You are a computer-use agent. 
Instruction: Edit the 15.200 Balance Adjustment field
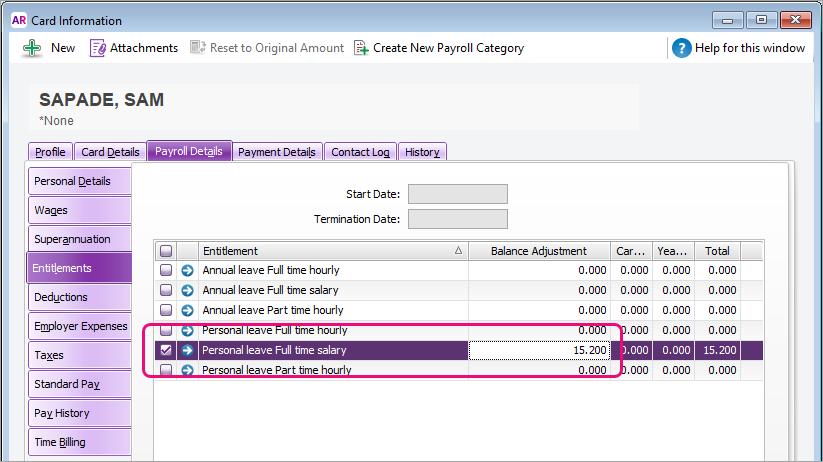click(x=539, y=350)
